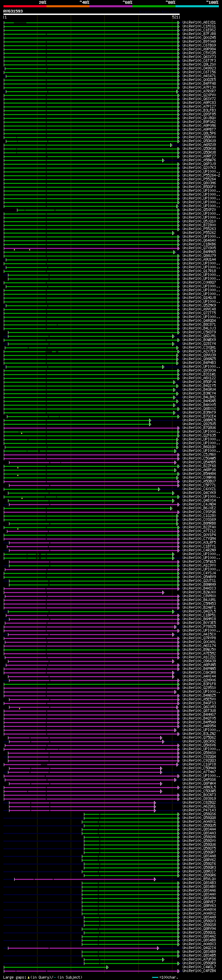Open hit UniRef100_C9SPQ6

click(x=199, y=512)
